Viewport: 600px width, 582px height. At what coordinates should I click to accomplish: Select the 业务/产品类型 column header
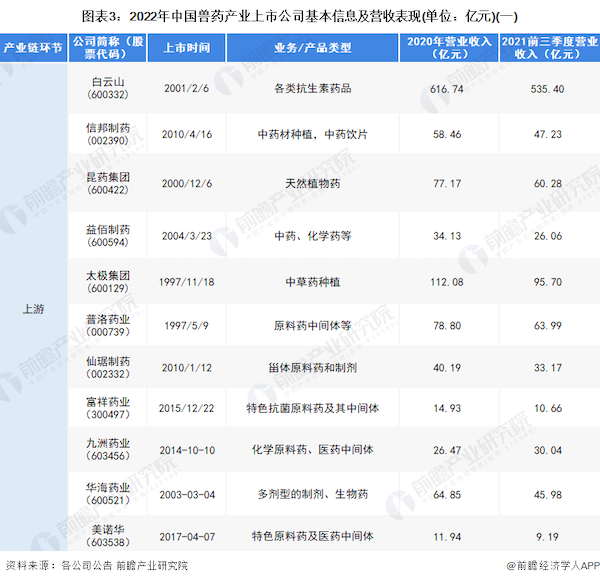(313, 48)
